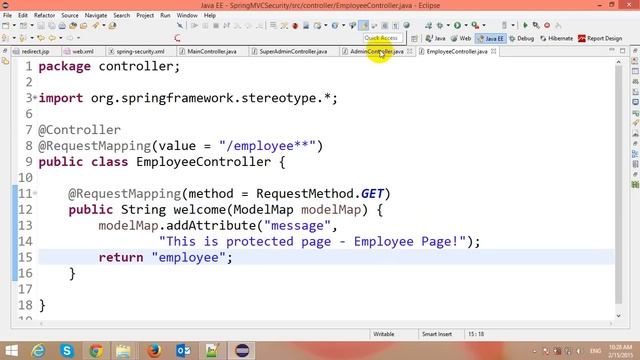Minimize the editor area

611,51
